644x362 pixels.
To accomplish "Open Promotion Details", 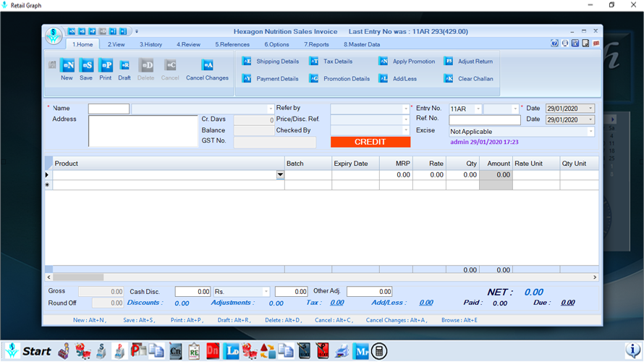I will 339,78.
